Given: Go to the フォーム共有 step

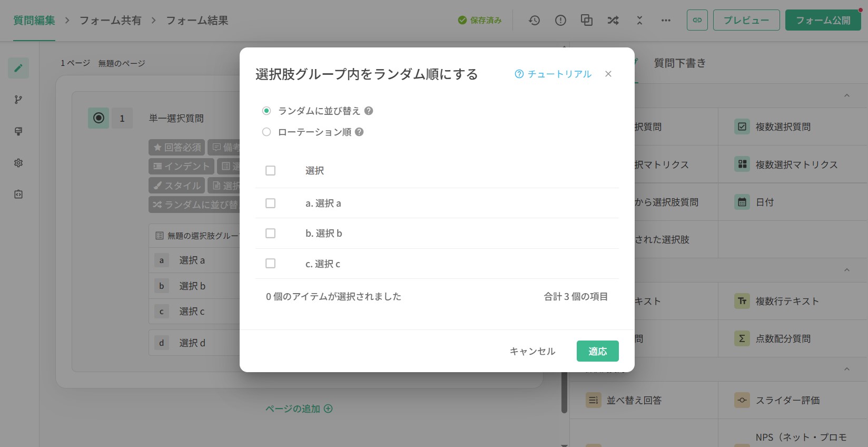Looking at the screenshot, I should (110, 21).
